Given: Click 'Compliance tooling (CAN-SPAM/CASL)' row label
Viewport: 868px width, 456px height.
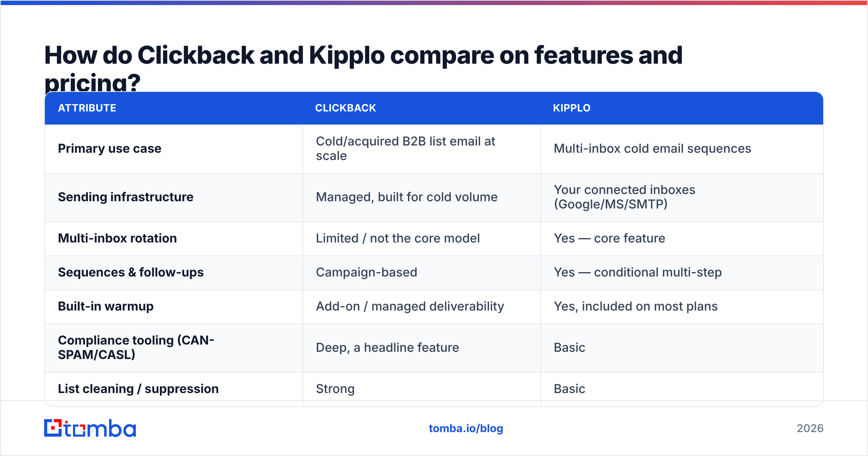Looking at the screenshot, I should point(136,347).
